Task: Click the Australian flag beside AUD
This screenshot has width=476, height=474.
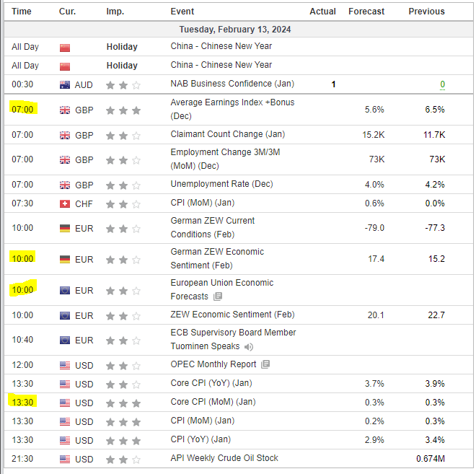Action: [65, 84]
